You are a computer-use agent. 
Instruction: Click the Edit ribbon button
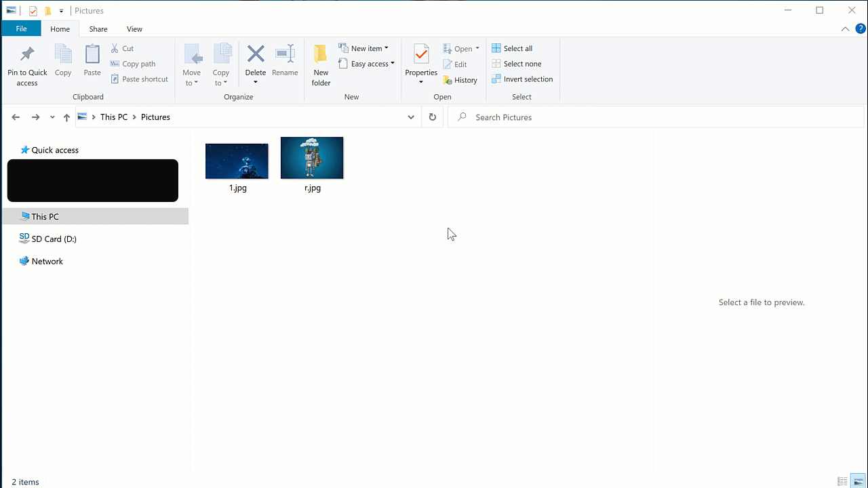tap(455, 64)
